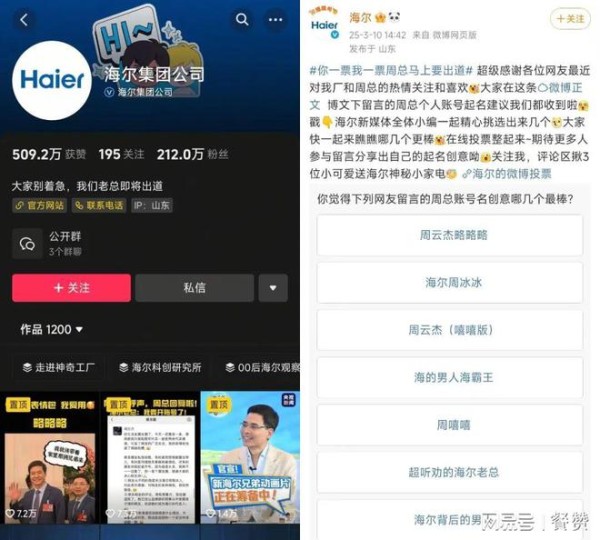Tap the 私信 message button

coord(194,288)
